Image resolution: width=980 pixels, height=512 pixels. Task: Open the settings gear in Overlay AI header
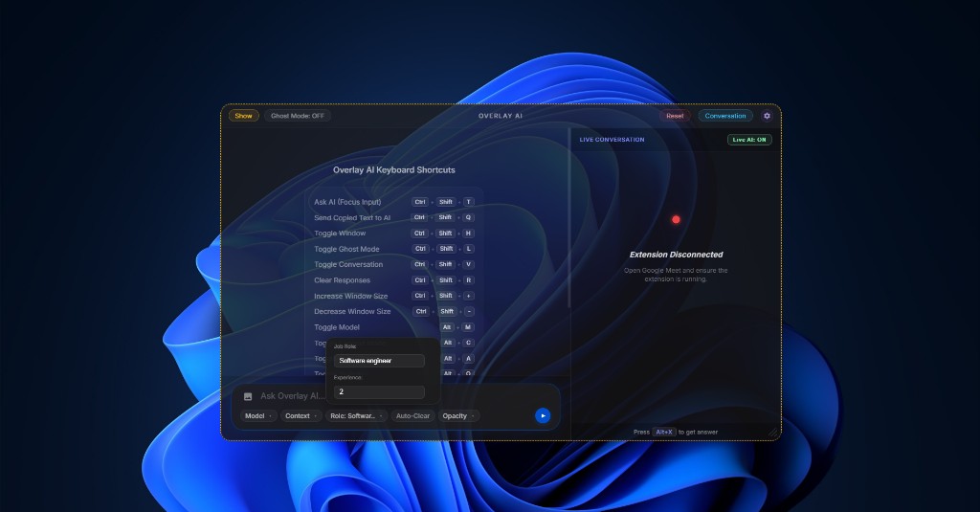click(x=767, y=116)
